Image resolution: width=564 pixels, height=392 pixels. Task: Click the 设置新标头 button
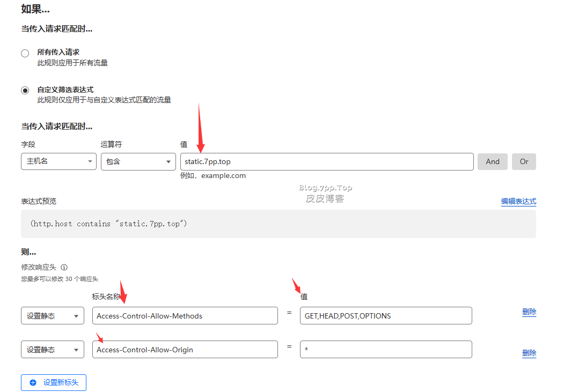tap(54, 382)
